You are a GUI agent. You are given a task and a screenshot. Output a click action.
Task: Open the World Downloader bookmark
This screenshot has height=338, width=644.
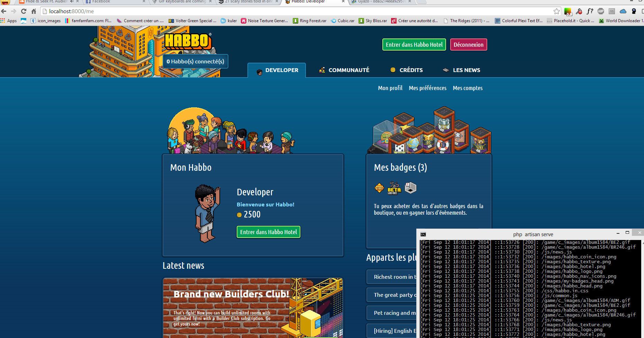coord(622,21)
